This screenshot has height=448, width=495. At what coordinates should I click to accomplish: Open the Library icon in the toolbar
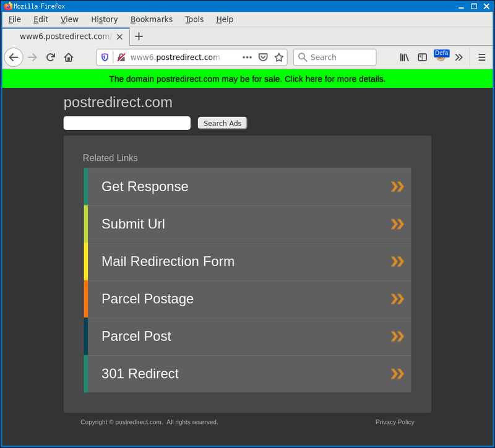tap(405, 58)
